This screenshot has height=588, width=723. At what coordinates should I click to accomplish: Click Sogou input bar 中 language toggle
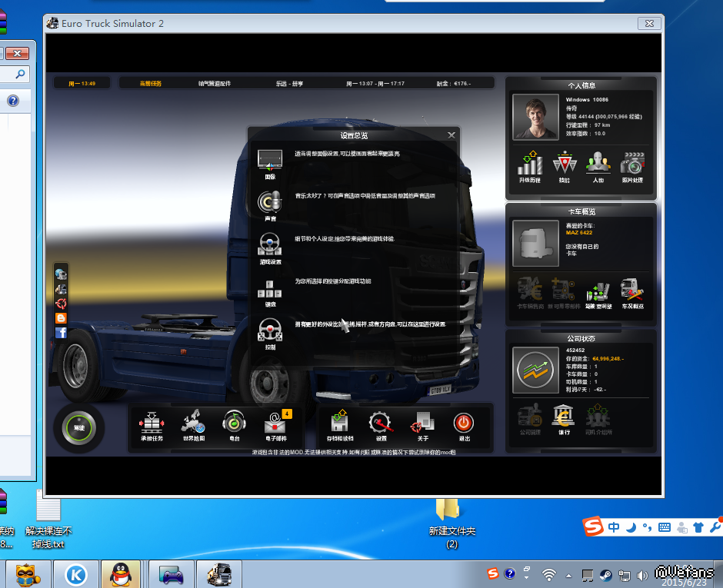coord(614,527)
